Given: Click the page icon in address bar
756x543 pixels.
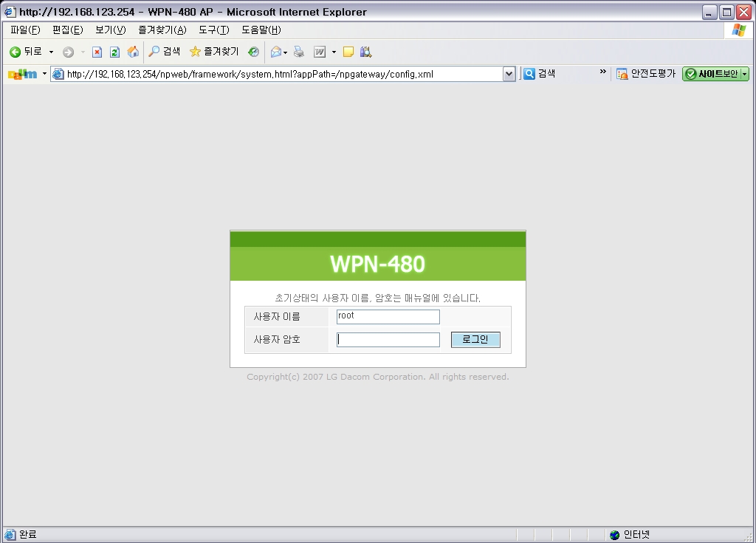Looking at the screenshot, I should click(58, 74).
